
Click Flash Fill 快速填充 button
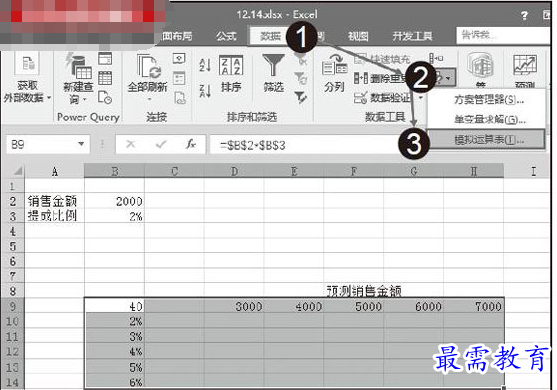382,59
